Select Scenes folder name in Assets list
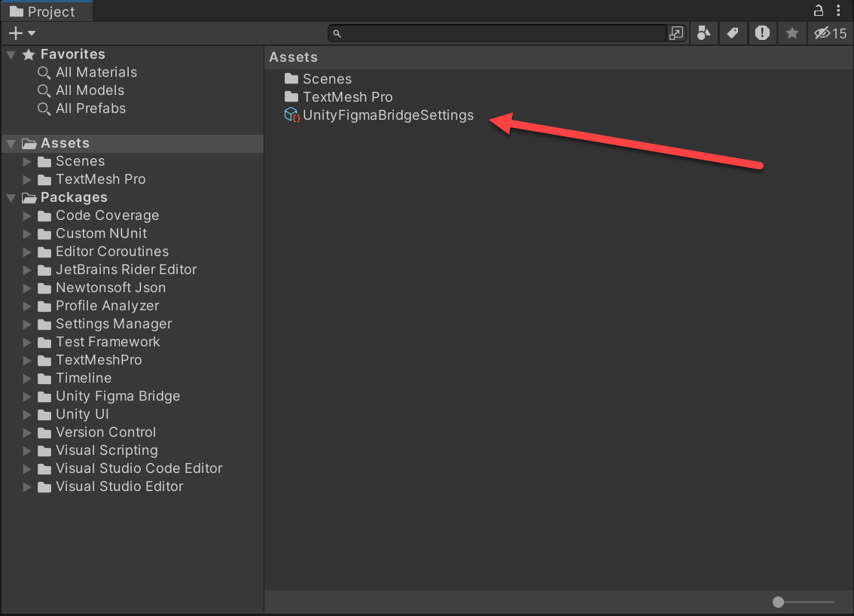Screen dimensions: 854x616 (328, 79)
